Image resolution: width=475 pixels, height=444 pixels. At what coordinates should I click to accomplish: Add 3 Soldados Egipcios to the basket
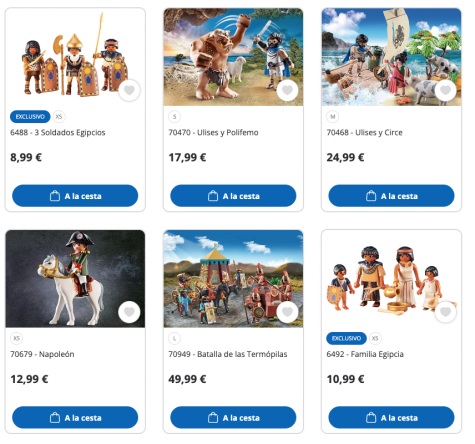75,196
